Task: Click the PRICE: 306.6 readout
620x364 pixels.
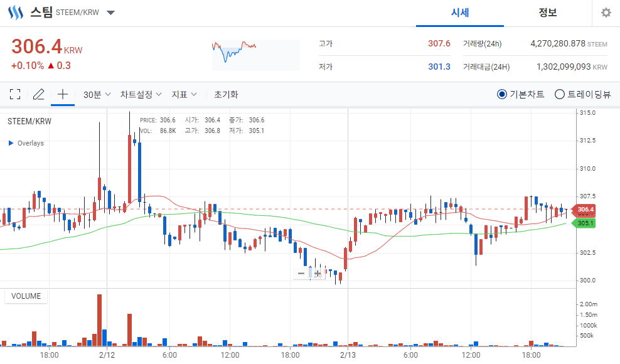Action: 158,120
